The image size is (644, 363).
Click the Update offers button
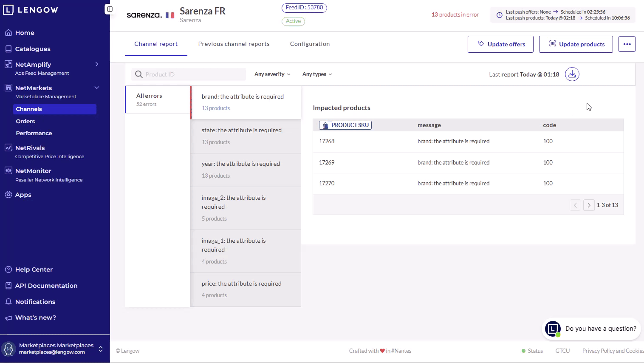pyautogui.click(x=500, y=44)
